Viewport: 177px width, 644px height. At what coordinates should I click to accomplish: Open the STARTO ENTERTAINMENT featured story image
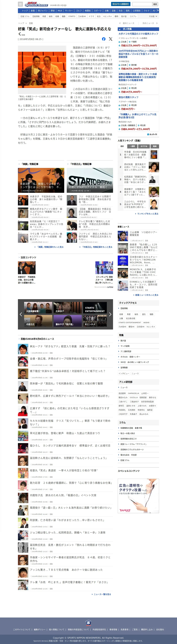[90, 180]
